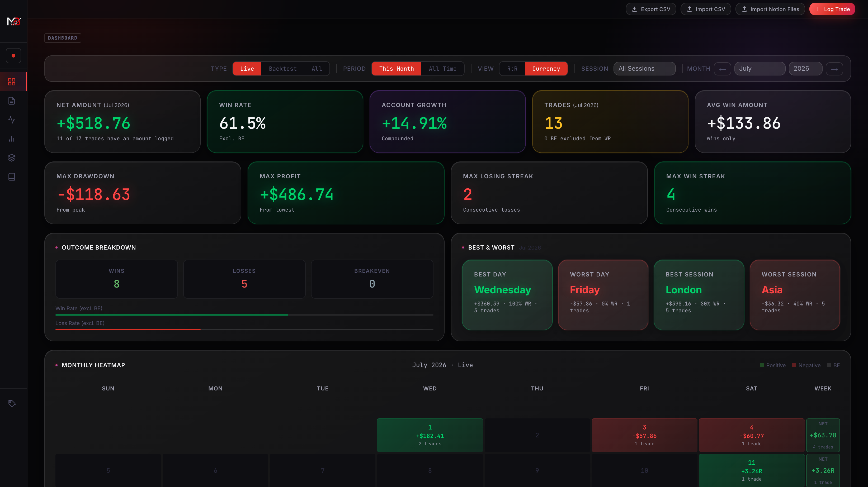
Task: Click heatmap day 11 with +3.26R
Action: 751,470
